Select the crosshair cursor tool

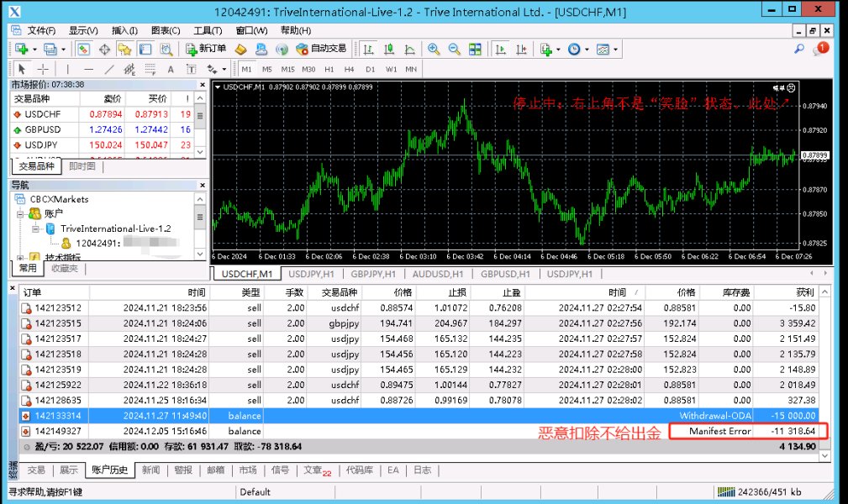coord(42,69)
